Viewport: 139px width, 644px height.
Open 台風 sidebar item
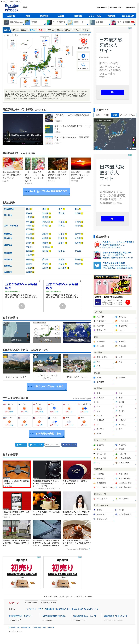(98, 366)
